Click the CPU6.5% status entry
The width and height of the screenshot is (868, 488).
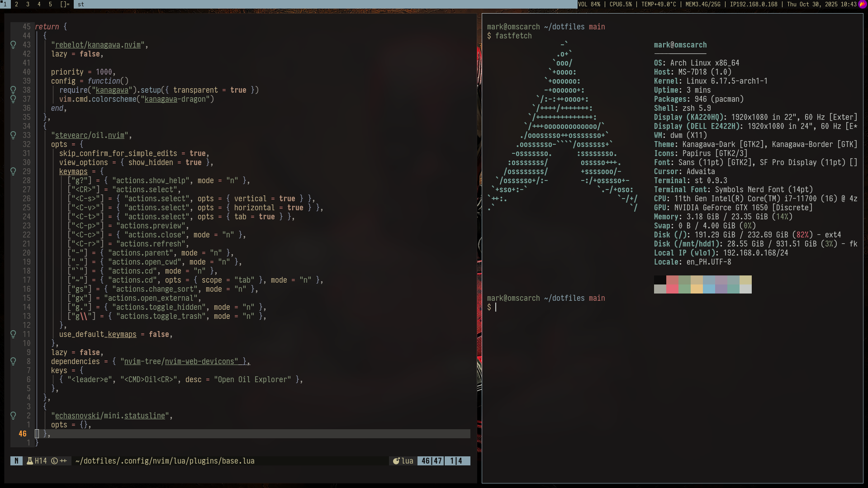tap(621, 4)
